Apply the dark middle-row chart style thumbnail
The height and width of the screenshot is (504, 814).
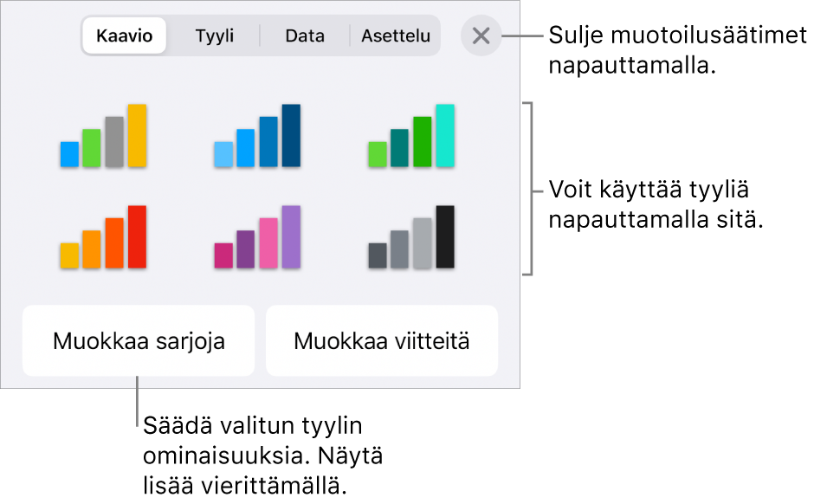pos(410,238)
